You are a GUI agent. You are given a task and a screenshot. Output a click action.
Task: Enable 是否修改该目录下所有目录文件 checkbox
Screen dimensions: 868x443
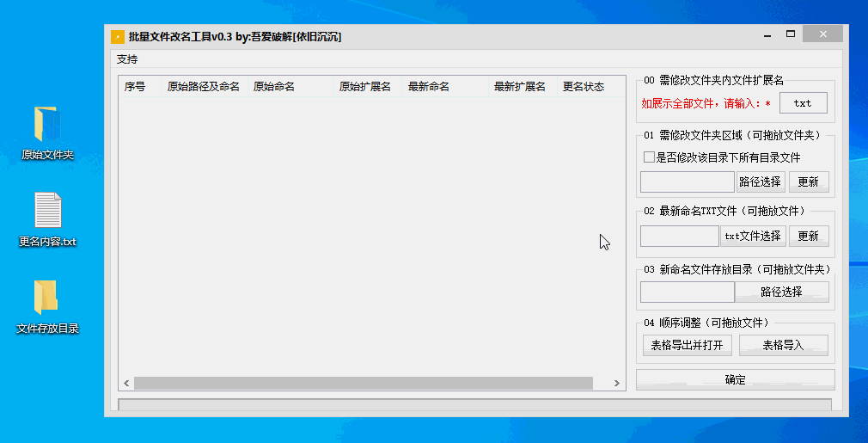[650, 157]
